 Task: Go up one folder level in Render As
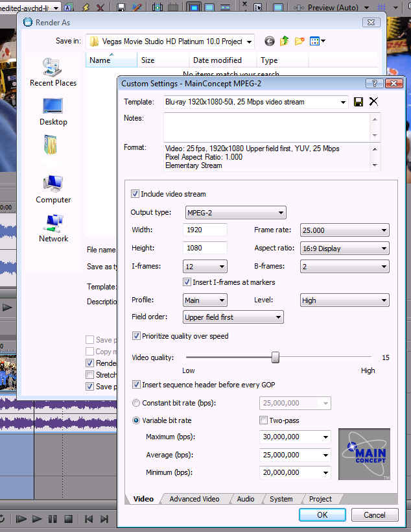(x=284, y=41)
